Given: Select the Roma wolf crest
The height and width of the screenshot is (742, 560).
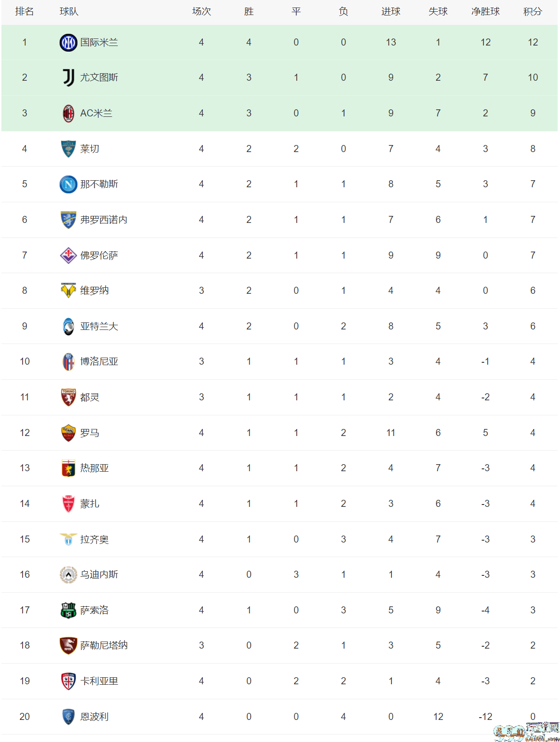Looking at the screenshot, I should tap(69, 433).
